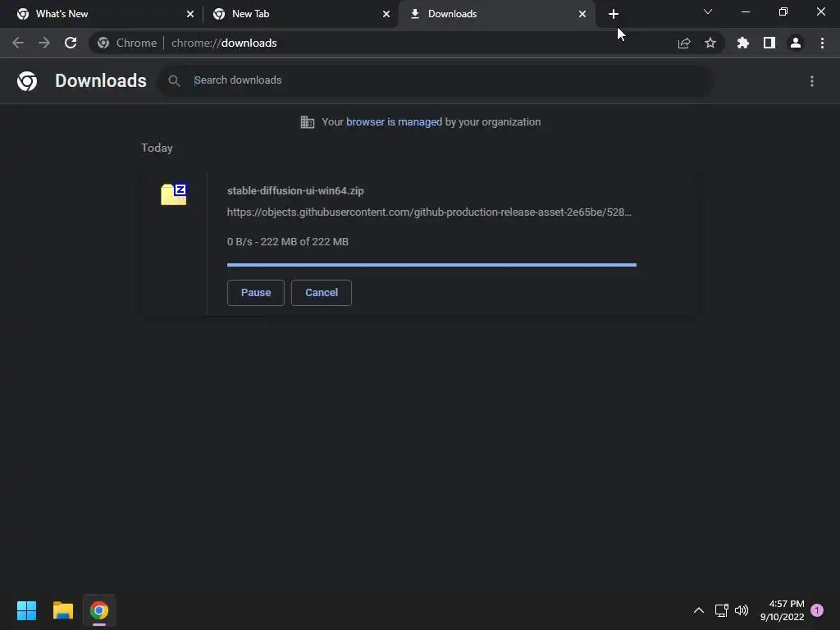This screenshot has width=840, height=630.
Task: Show hidden icons in the system tray
Action: 699,610
